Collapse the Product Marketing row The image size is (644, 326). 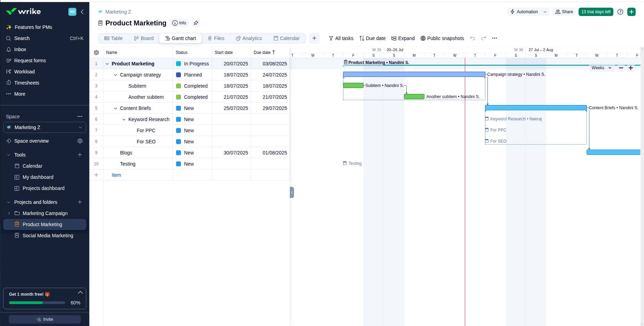click(x=107, y=64)
